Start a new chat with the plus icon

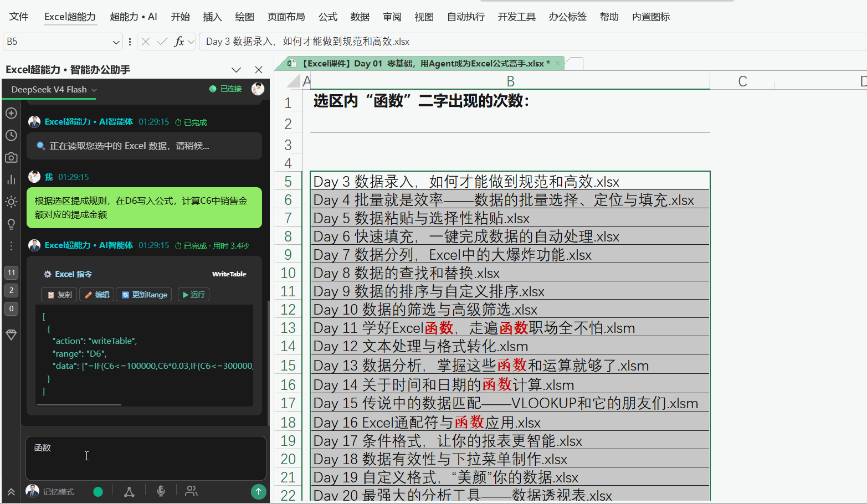click(x=11, y=113)
